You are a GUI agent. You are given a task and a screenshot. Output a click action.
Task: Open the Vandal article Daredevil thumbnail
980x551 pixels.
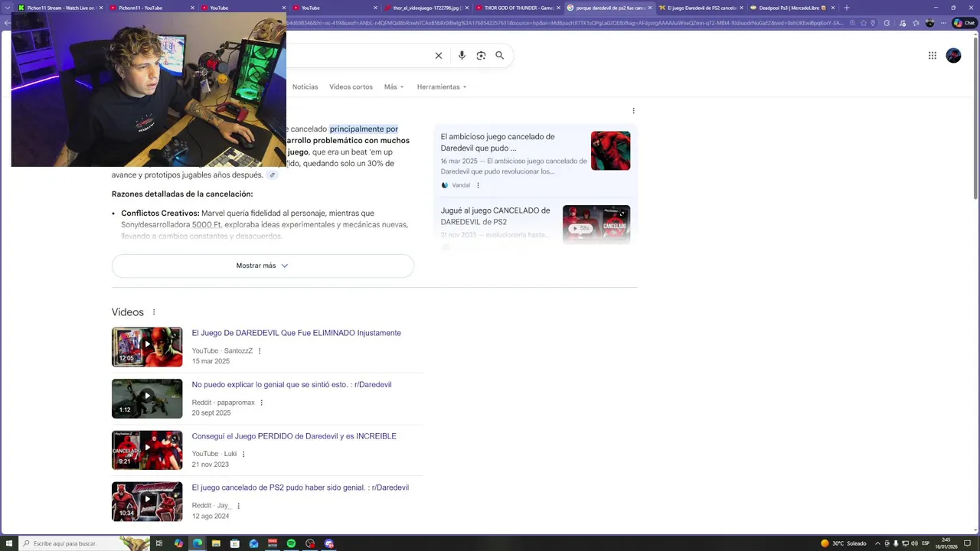tap(611, 151)
